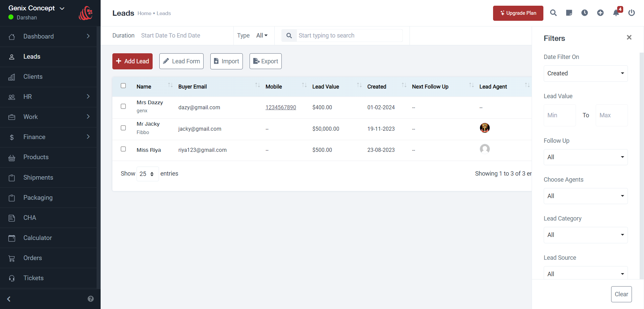This screenshot has height=309, width=644.
Task: Click the power logout icon
Action: pos(632,13)
